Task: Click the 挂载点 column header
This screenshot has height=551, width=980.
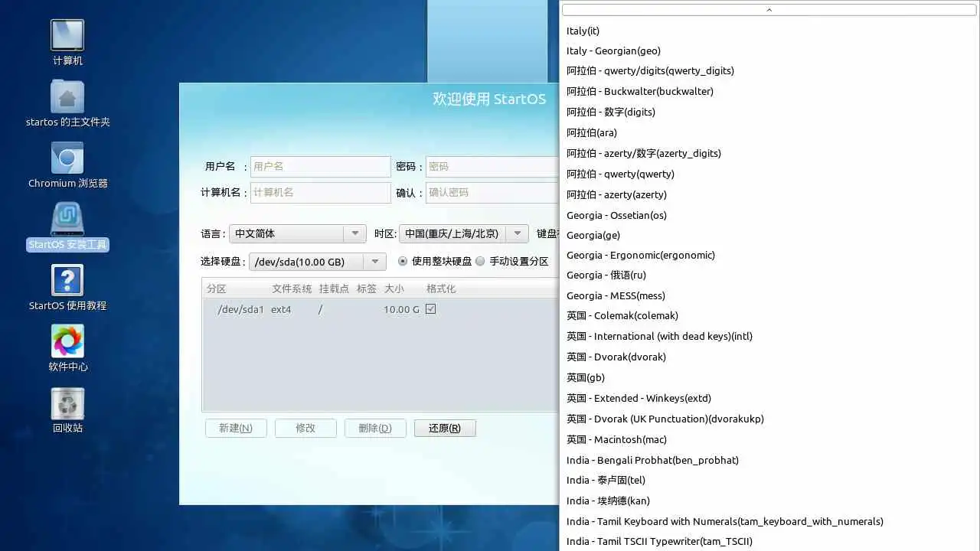Action: click(334, 289)
